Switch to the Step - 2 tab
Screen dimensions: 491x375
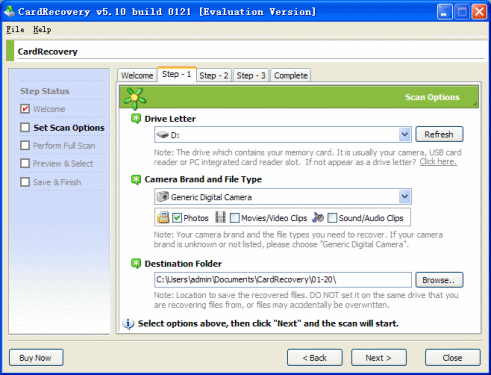click(x=214, y=76)
